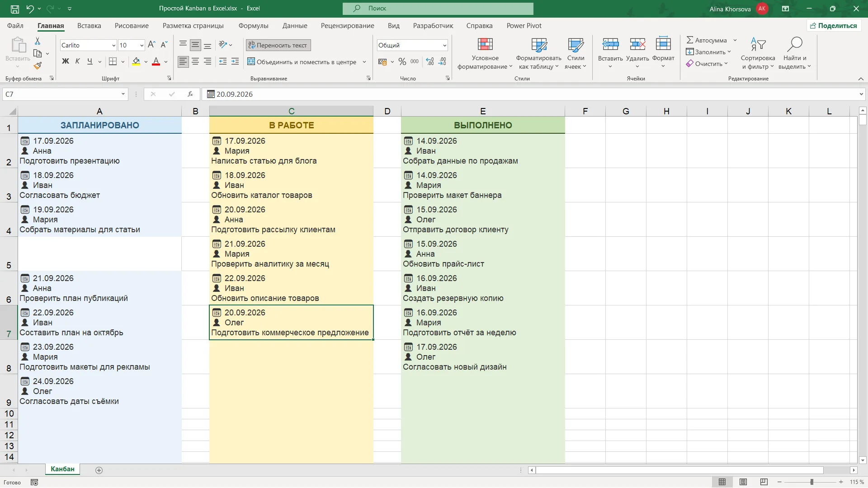Click the zoom slider handle

point(811,482)
